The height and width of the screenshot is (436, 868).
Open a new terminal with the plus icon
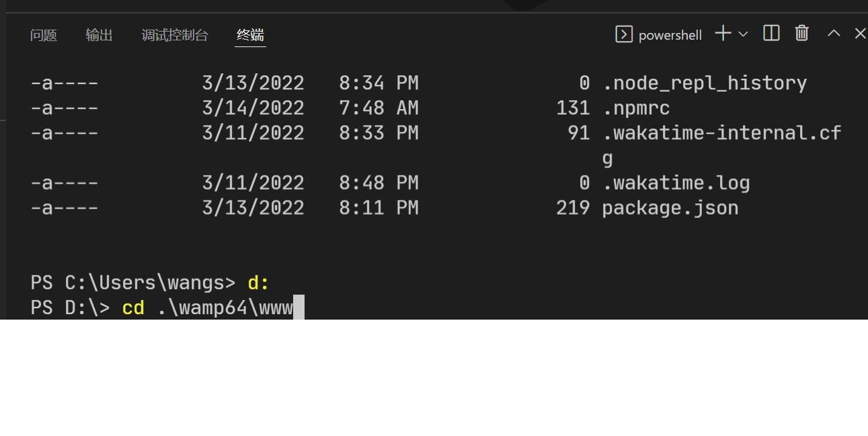click(721, 34)
